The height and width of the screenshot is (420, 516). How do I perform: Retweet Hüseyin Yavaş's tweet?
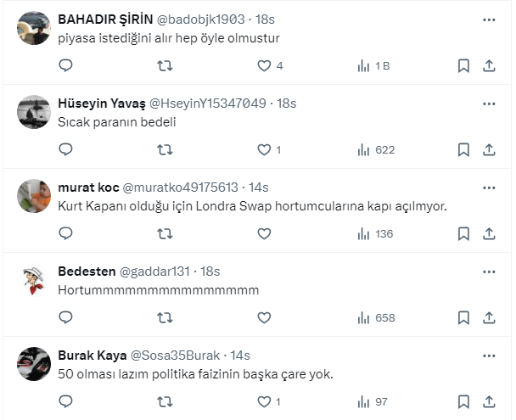[x=165, y=149]
